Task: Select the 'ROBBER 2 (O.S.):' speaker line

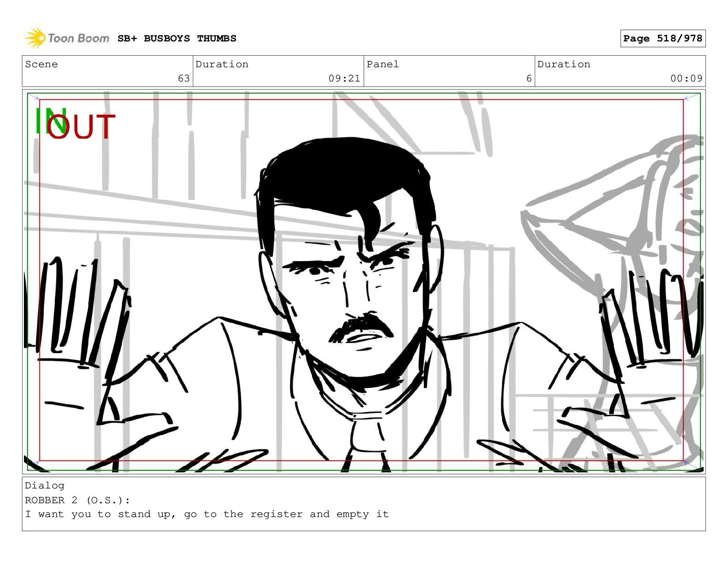Action: click(77, 500)
